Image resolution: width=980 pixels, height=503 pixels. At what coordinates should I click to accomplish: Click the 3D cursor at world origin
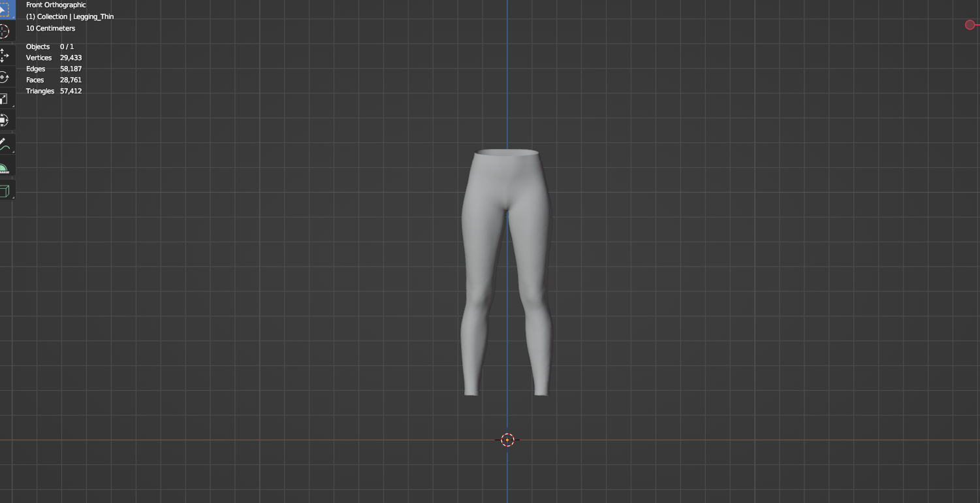(x=507, y=440)
